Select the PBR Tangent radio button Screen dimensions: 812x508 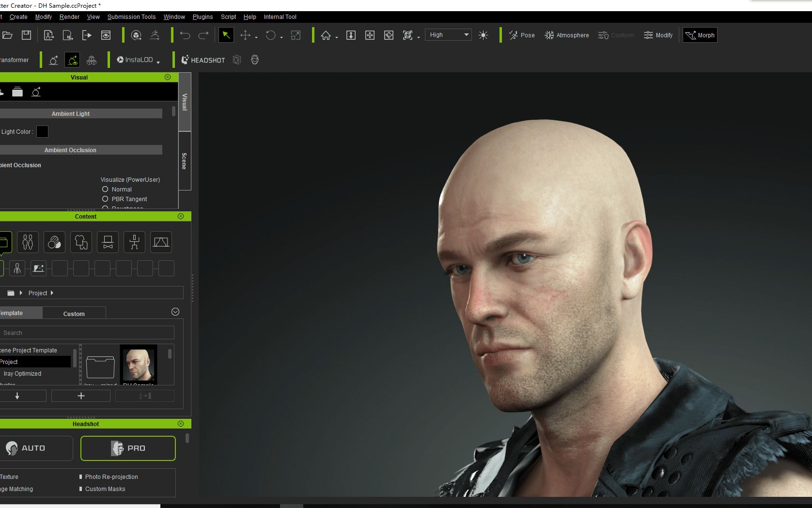click(105, 199)
